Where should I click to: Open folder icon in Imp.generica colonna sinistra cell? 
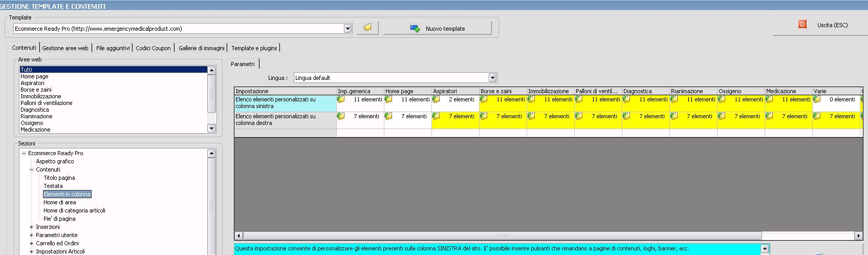(341, 99)
